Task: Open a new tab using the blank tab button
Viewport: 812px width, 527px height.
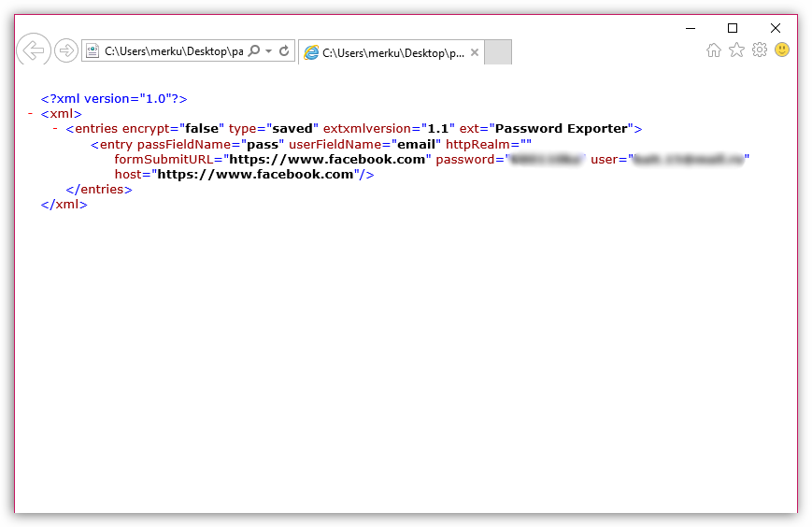Action: (x=498, y=52)
